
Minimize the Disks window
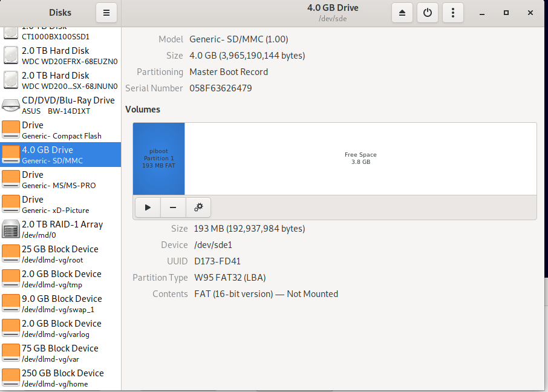point(482,13)
